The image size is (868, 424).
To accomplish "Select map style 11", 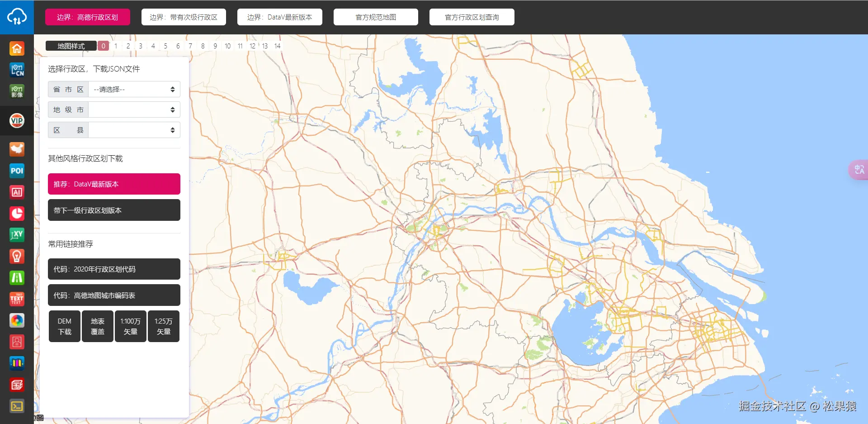I will [x=240, y=46].
